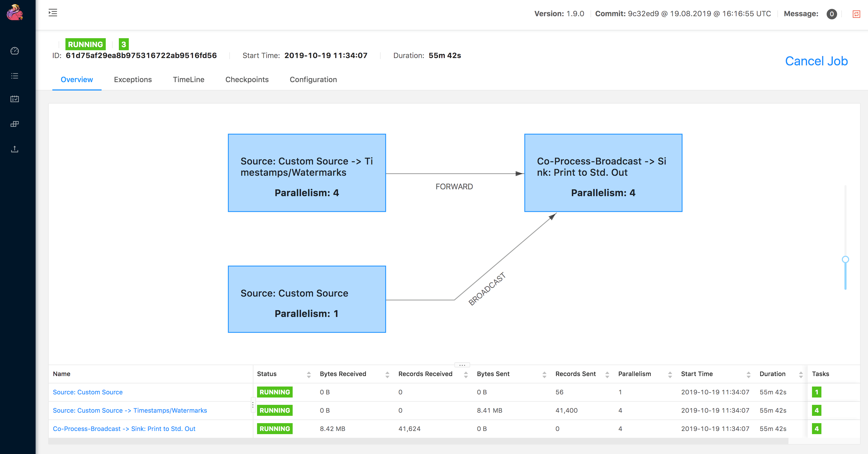Image resolution: width=868 pixels, height=454 pixels.
Task: Open the Job Manager sidebar icon
Action: coord(14,124)
